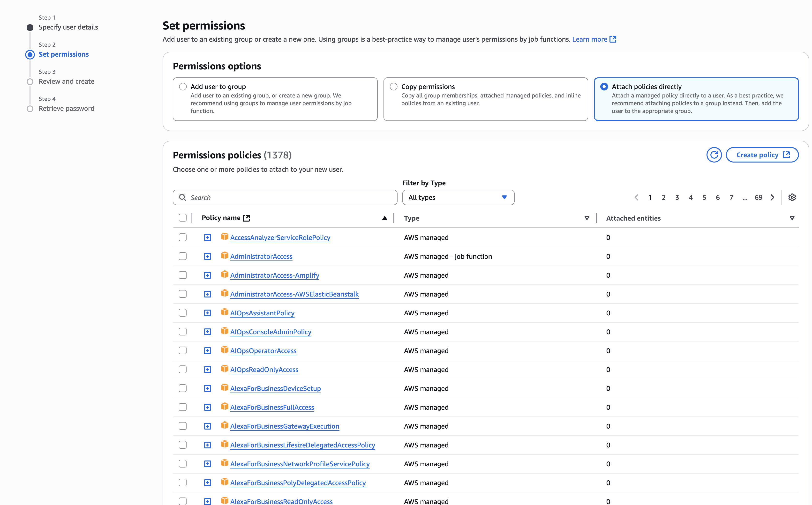
Task: Click the Create policy button
Action: click(762, 155)
